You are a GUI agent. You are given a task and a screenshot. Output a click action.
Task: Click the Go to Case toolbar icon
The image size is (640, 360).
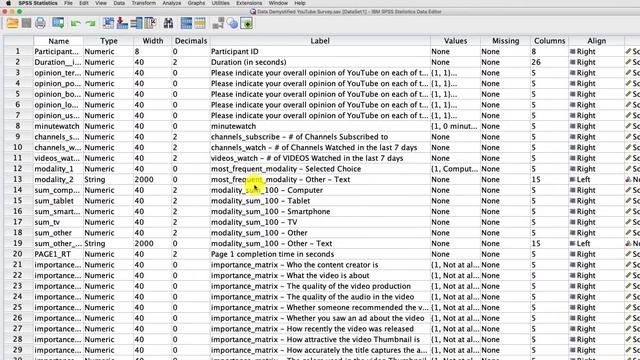pos(108,23)
